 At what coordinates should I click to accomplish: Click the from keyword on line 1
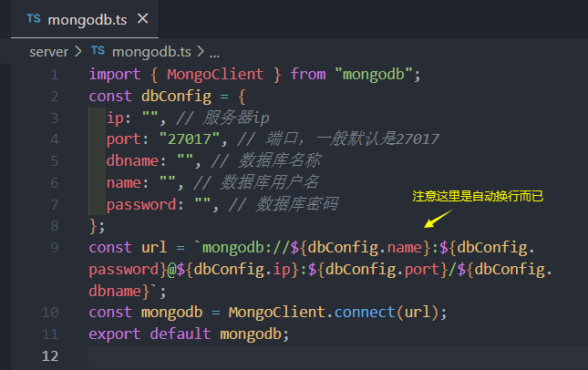[x=308, y=74]
